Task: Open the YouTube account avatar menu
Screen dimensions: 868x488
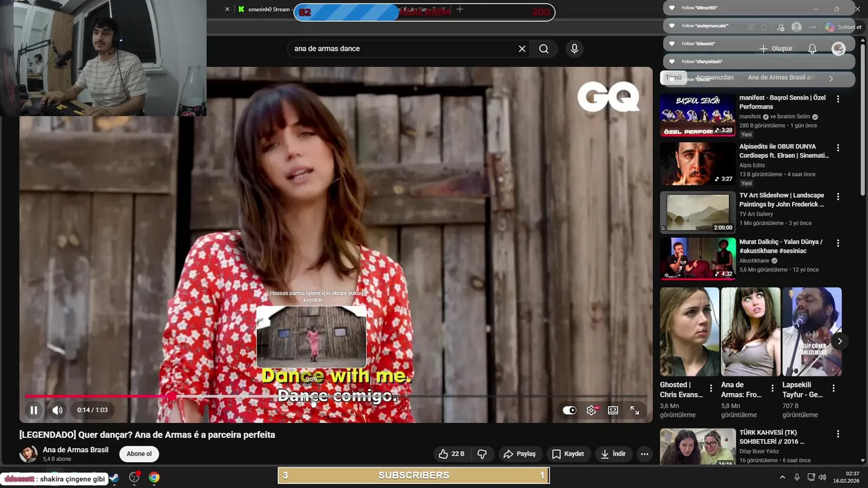Action: pyautogui.click(x=838, y=49)
